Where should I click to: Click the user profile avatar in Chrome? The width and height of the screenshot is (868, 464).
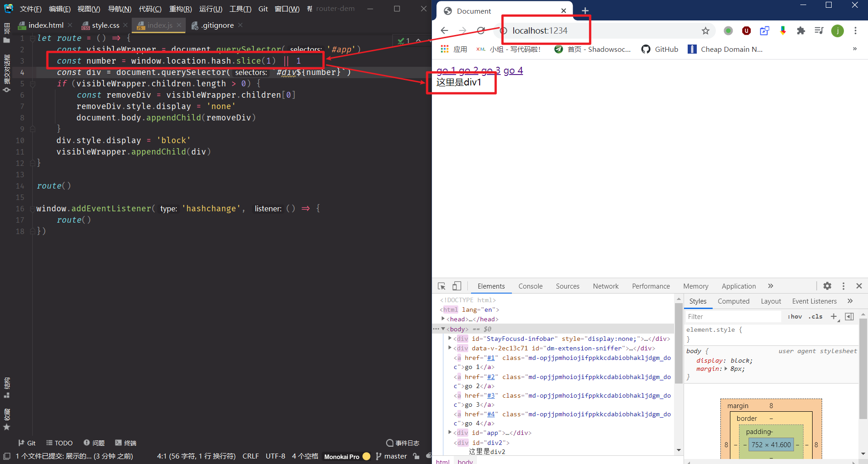tap(837, 30)
